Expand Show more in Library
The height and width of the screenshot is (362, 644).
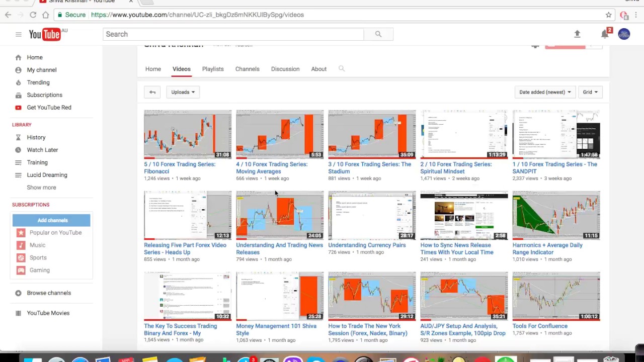pyautogui.click(x=41, y=188)
